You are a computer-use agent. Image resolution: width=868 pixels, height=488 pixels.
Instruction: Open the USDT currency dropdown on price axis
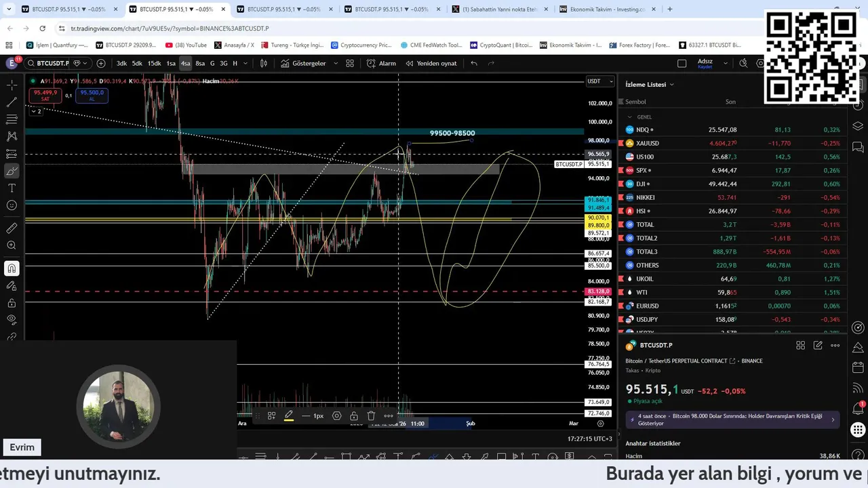600,81
